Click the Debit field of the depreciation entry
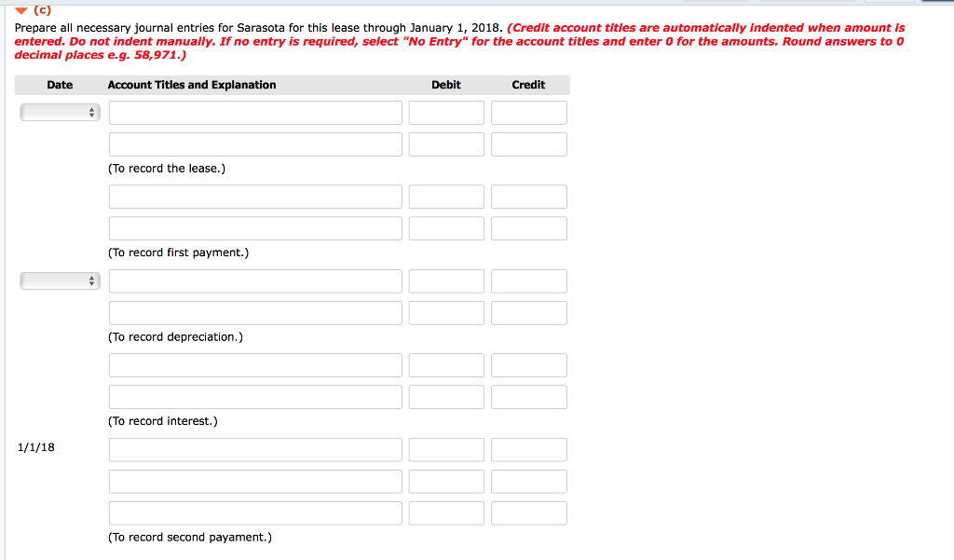Viewport: 954px width, 560px height. (446, 280)
